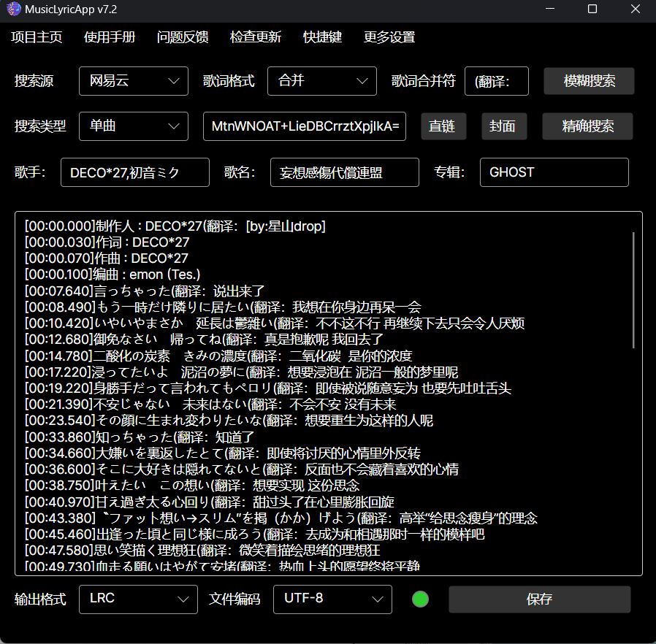Click lyric line [00:00.030]作词 : DECO*27
The width and height of the screenshot is (656, 644).
pos(107,242)
